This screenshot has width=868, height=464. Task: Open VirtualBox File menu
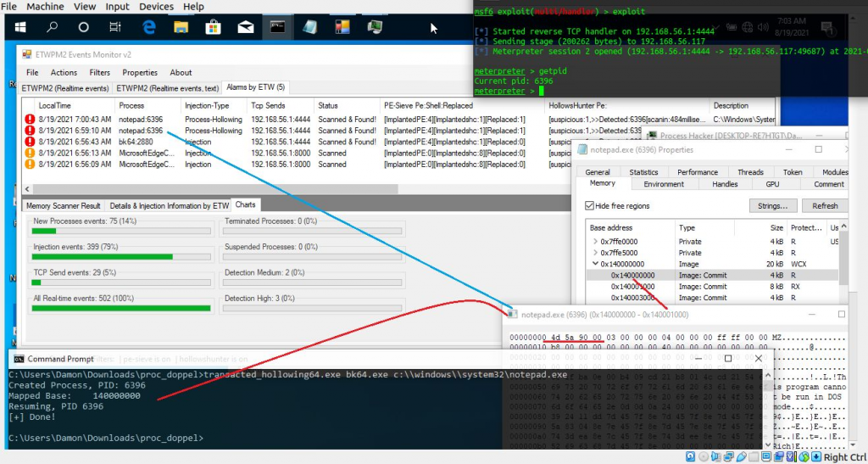(x=8, y=7)
